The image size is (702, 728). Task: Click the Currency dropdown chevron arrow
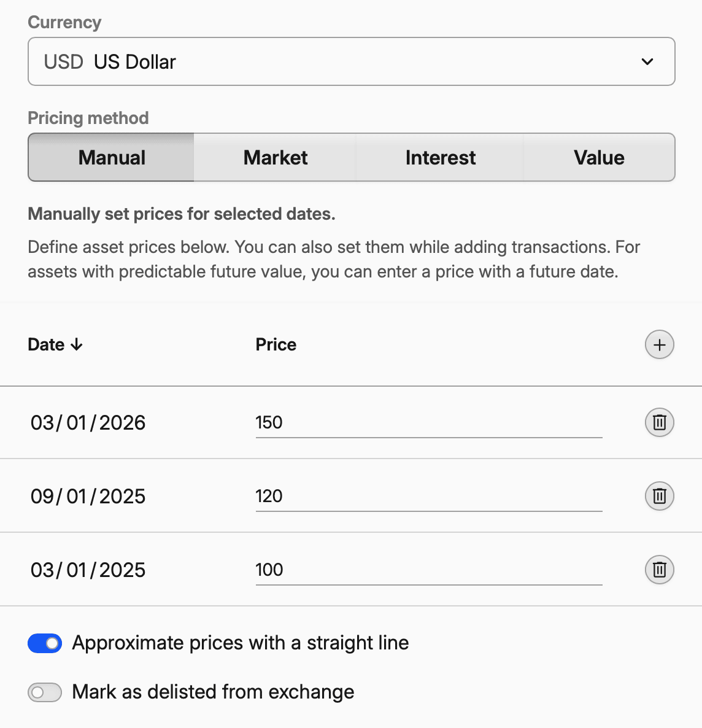[x=647, y=61]
